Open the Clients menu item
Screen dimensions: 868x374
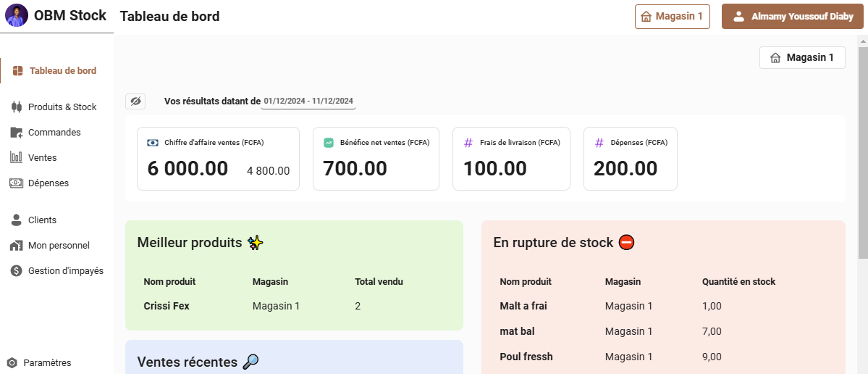point(42,220)
